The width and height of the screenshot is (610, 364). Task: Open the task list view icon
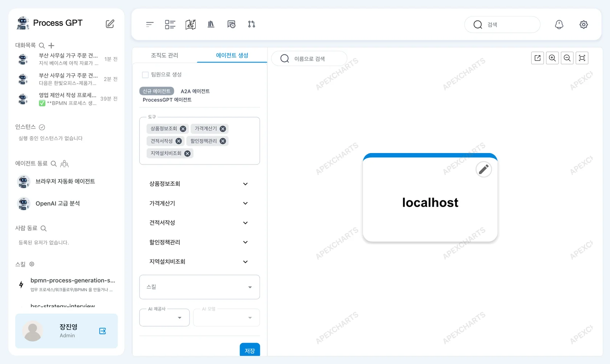point(170,24)
